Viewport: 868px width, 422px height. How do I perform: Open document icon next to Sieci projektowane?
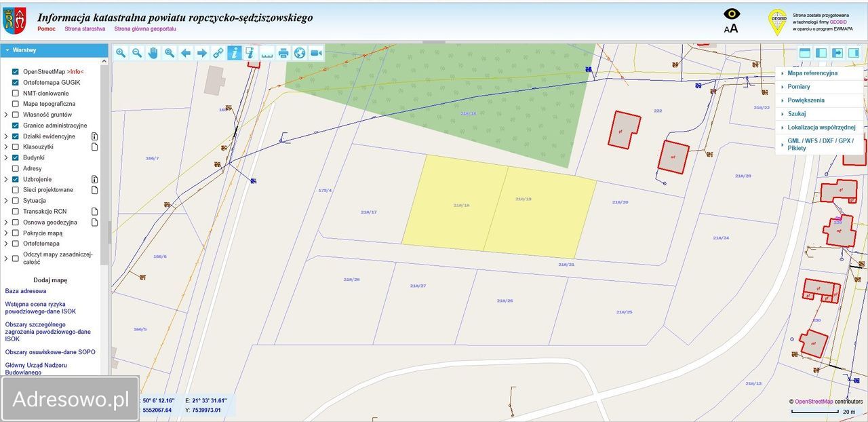coord(95,190)
